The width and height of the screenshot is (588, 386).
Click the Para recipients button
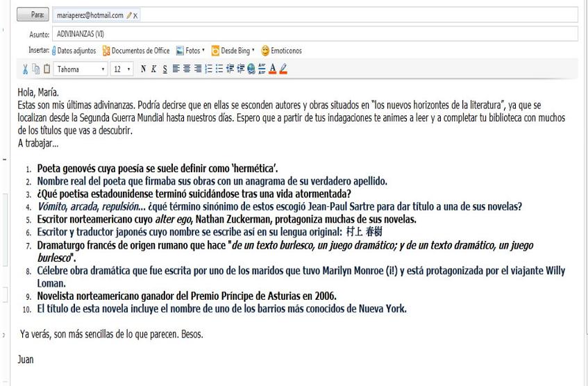[33, 15]
